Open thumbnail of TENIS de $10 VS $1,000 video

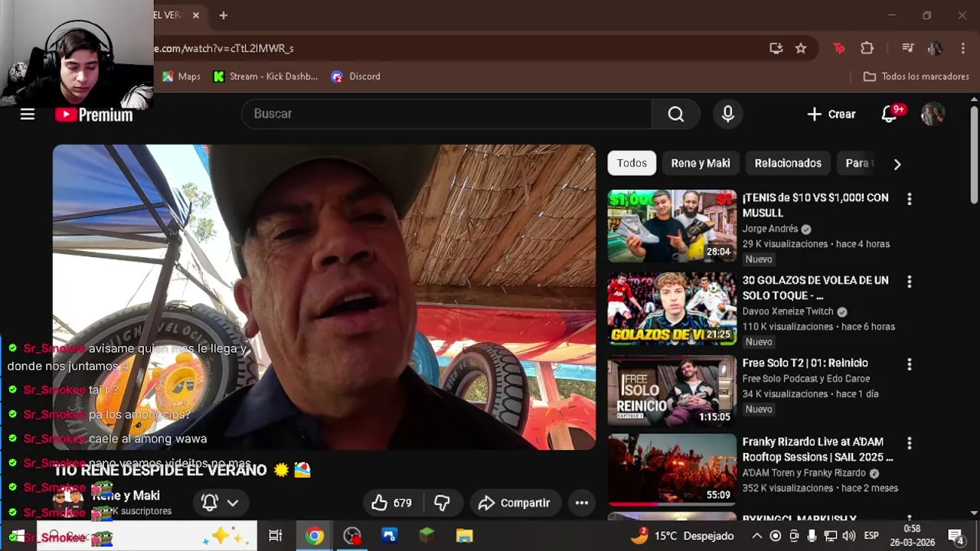coord(672,226)
